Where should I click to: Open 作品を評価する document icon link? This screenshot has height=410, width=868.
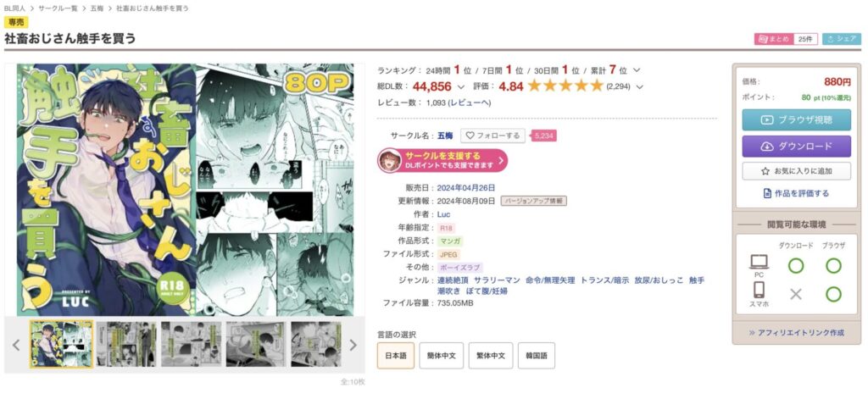point(796,193)
